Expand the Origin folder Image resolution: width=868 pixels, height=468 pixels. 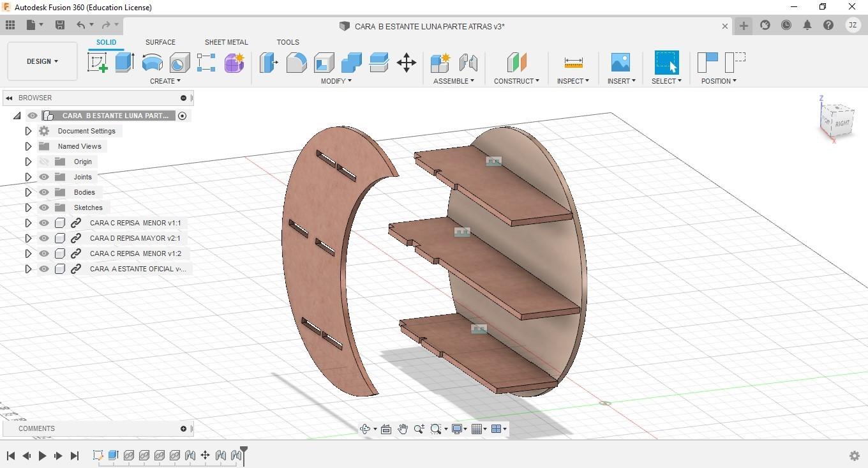pos(28,162)
